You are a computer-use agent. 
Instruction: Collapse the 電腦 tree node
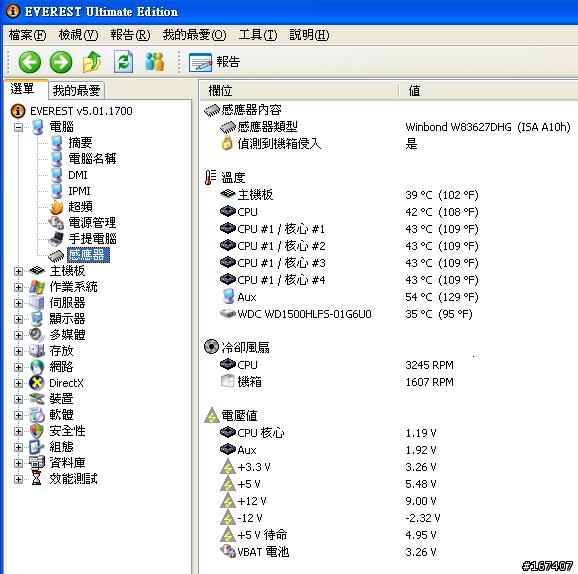click(18, 128)
